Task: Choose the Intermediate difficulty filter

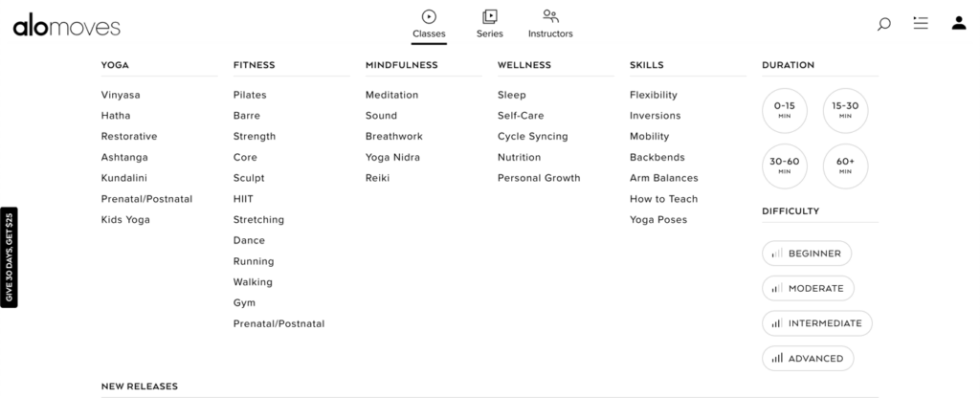Action: 817,323
